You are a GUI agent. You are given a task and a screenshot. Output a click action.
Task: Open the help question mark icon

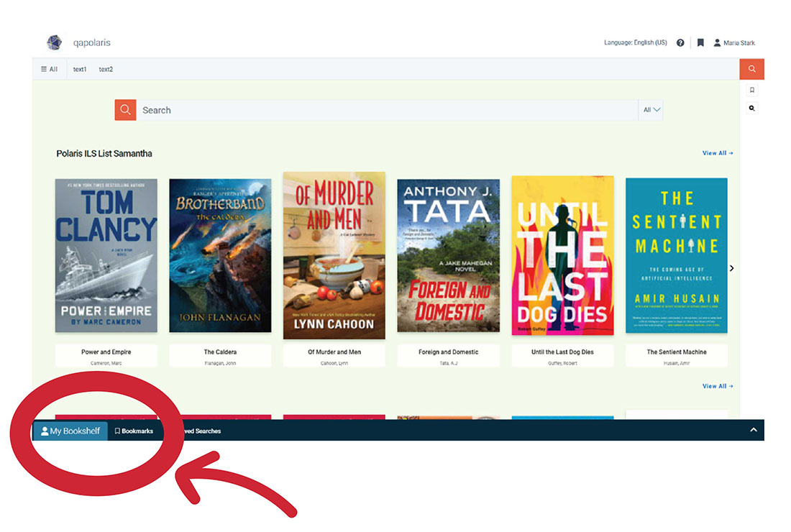680,43
